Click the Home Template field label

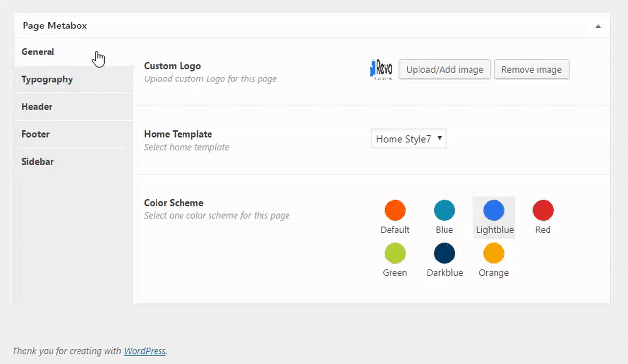178,134
